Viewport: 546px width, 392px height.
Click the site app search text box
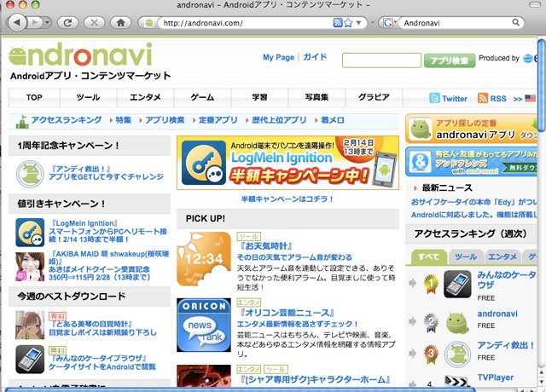coord(381,61)
